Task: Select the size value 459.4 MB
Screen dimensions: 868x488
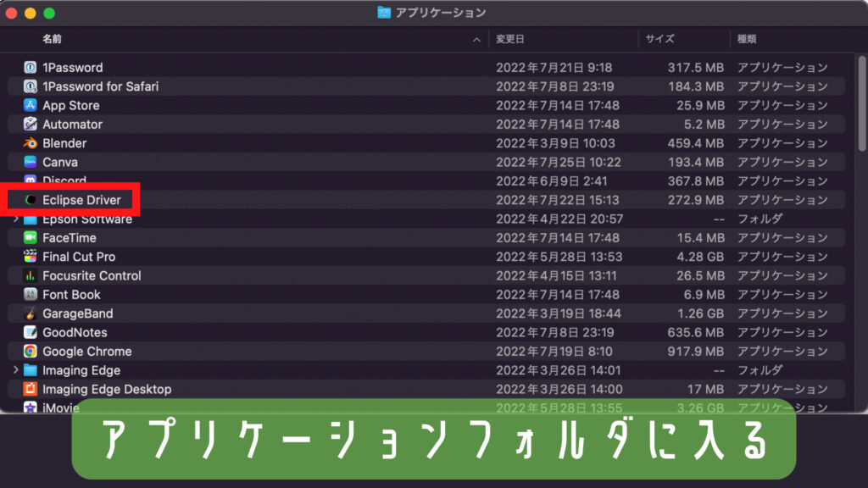Action: [x=695, y=143]
